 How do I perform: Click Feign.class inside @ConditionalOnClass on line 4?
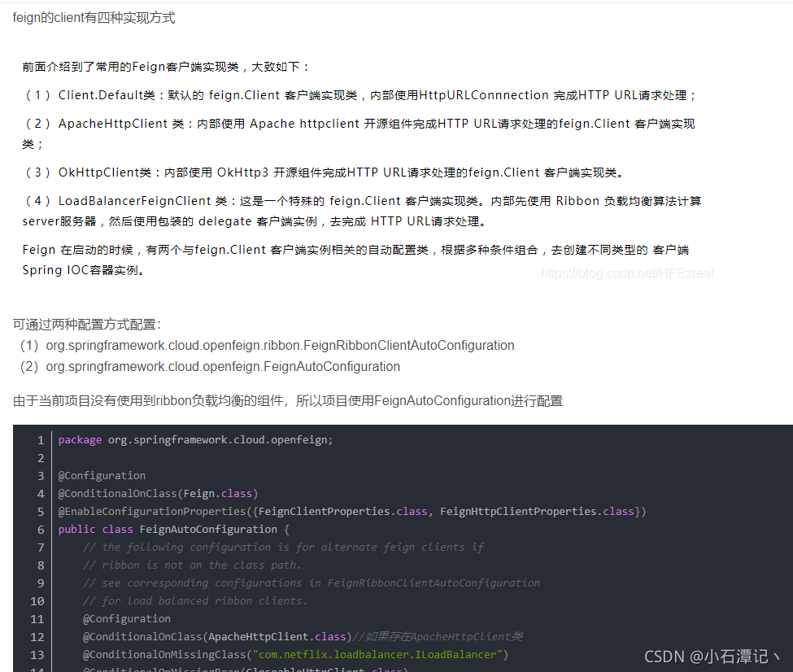click(x=220, y=493)
